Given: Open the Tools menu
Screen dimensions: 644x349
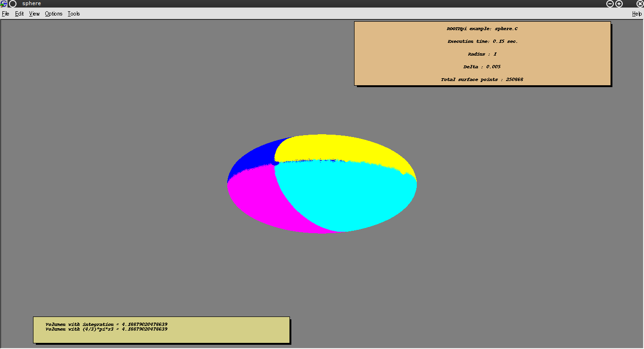Looking at the screenshot, I should (74, 14).
